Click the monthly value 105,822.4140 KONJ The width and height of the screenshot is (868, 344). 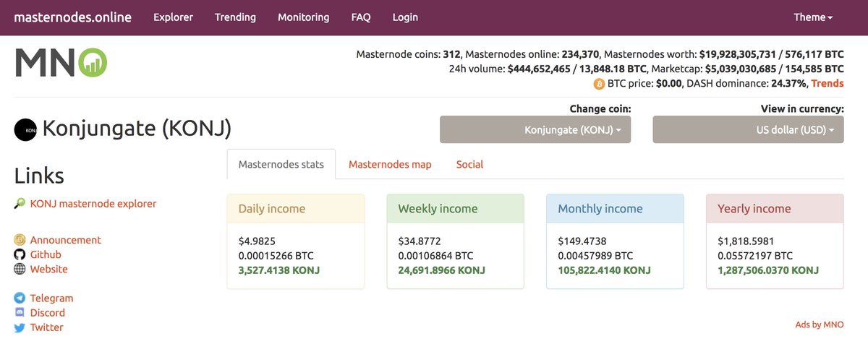[604, 270]
